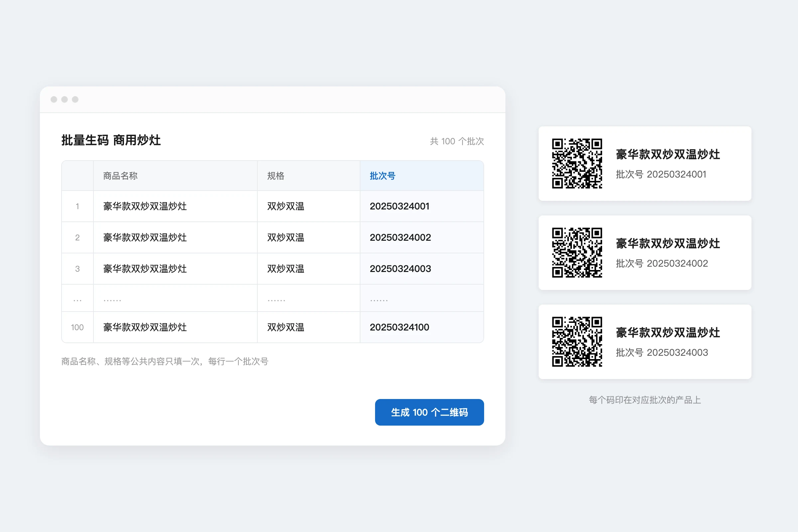798x532 pixels.
Task: Select batch number cell 20250324003
Action: coord(422,269)
